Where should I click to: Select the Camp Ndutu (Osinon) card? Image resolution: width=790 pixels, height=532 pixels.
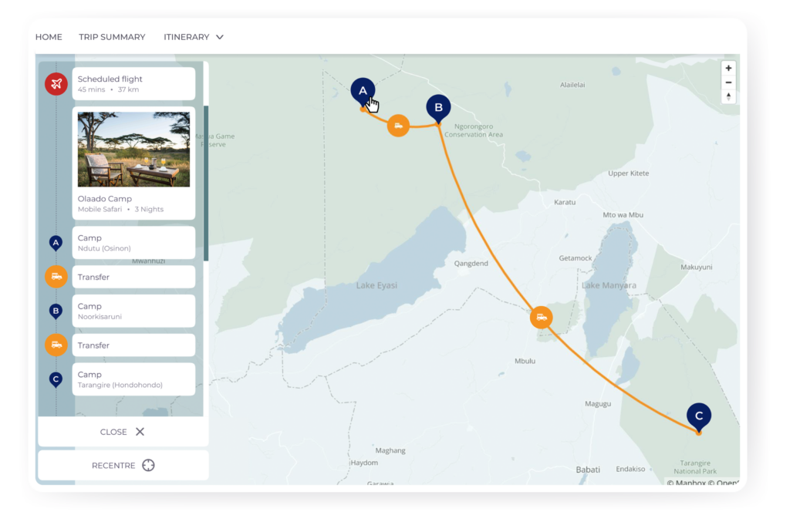click(x=133, y=243)
